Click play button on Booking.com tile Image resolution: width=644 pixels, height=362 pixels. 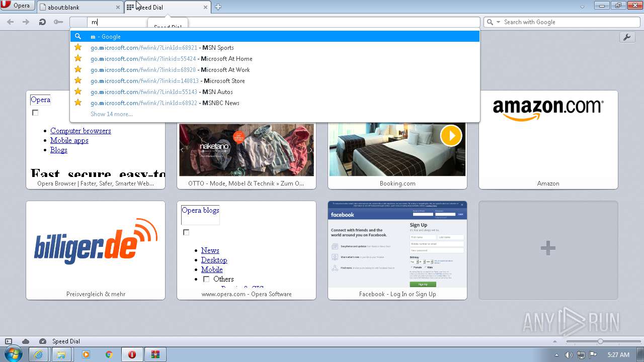pyautogui.click(x=451, y=136)
